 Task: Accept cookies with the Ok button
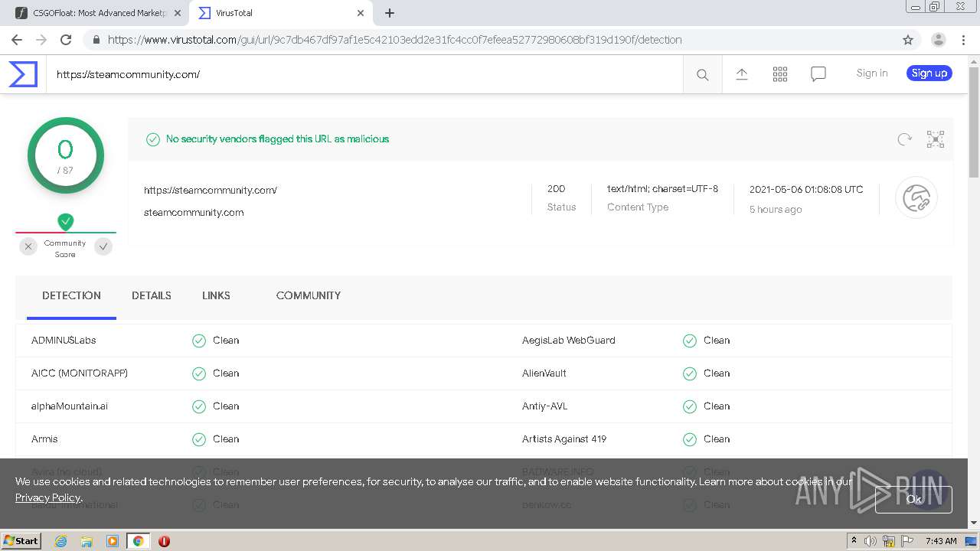tap(913, 499)
